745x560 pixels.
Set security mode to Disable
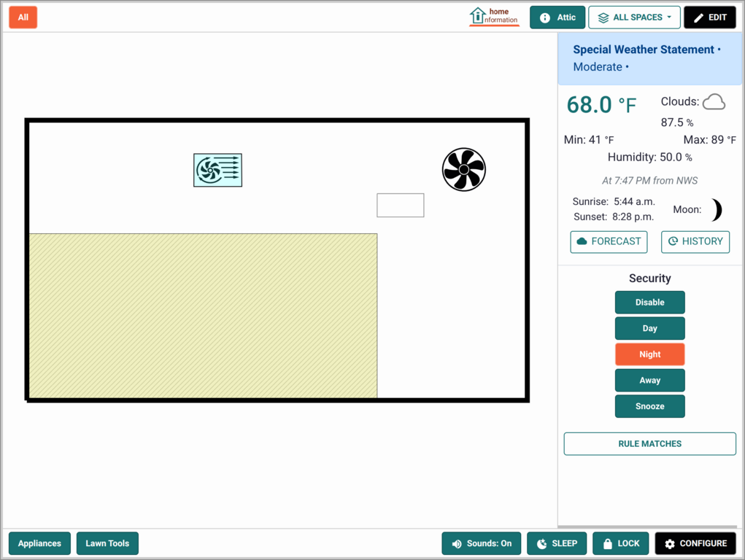(x=649, y=303)
